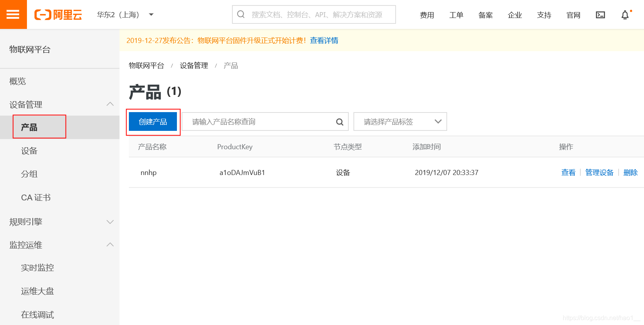Viewport: 644px width, 325px height.
Task: Click the 创建产品 button
Action: [153, 121]
